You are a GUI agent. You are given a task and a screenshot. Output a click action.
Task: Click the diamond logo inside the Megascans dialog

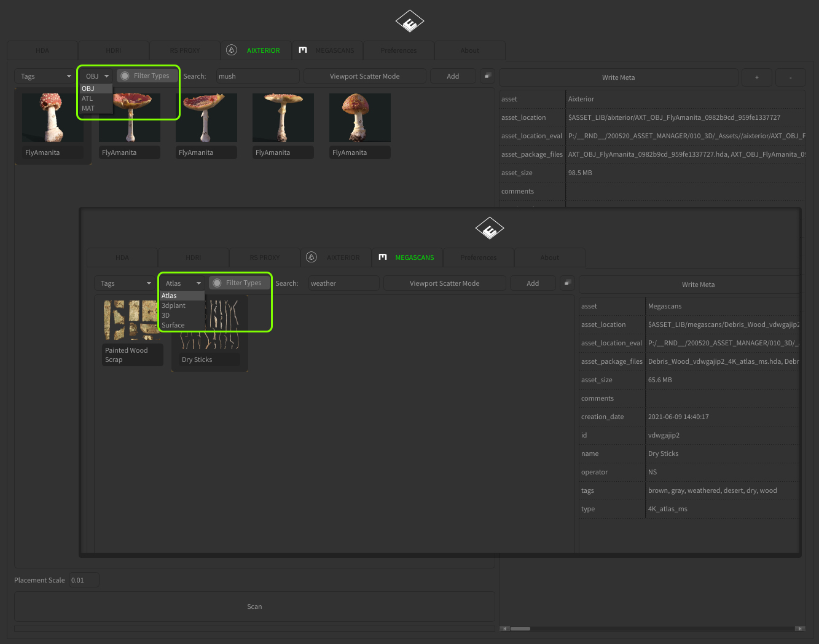(x=489, y=228)
